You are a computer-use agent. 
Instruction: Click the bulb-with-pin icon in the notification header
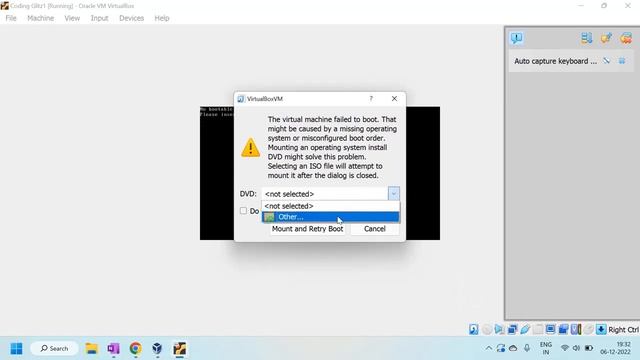[x=606, y=38]
